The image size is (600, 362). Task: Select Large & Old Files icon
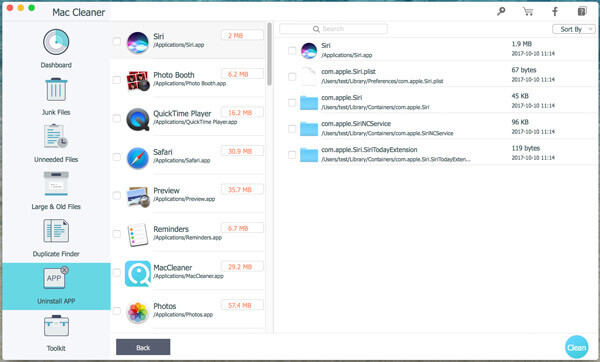[56, 184]
